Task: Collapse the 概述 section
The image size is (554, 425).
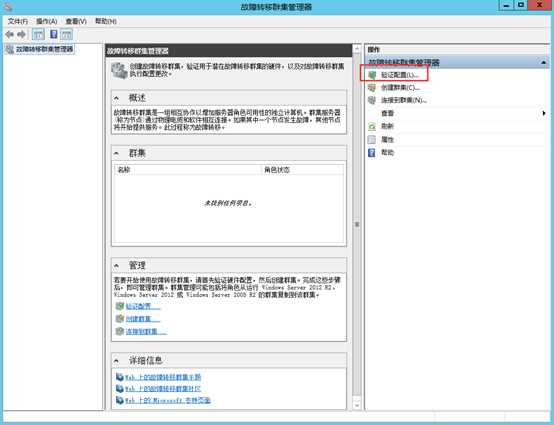Action: [117, 98]
